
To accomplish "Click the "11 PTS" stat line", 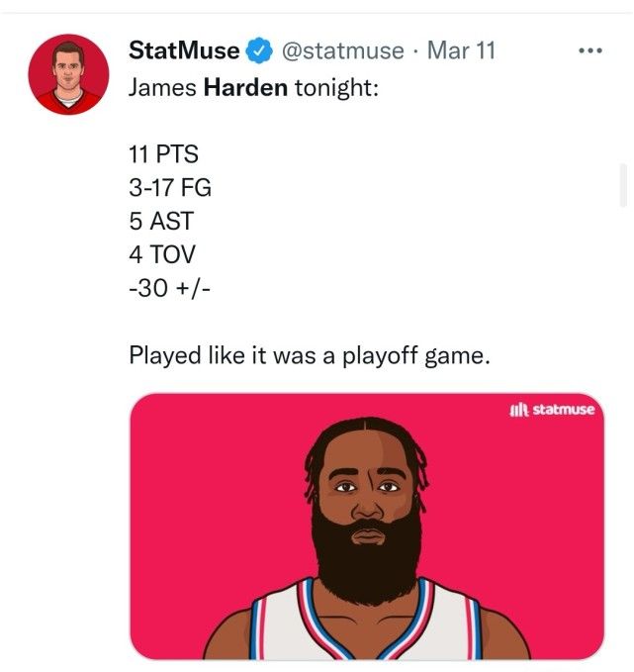I will coord(164,156).
